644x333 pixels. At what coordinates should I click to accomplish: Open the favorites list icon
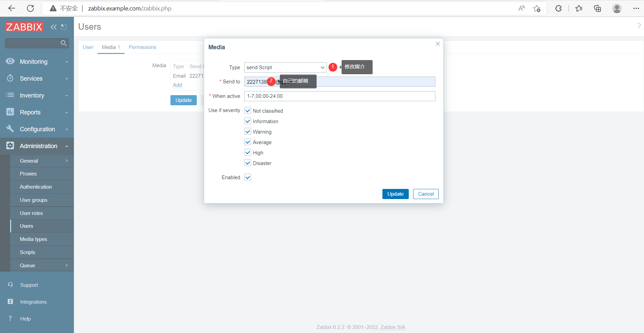(579, 8)
